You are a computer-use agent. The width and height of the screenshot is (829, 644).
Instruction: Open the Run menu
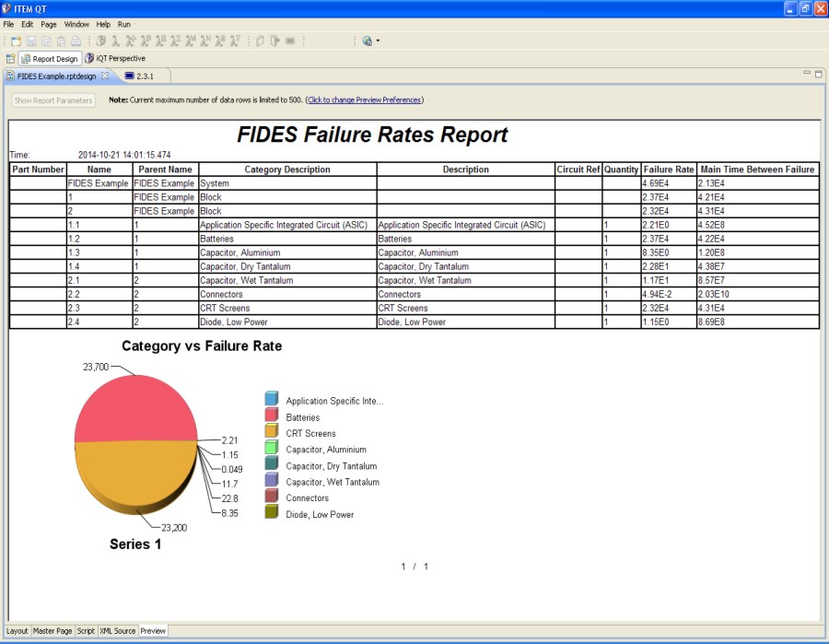(124, 24)
